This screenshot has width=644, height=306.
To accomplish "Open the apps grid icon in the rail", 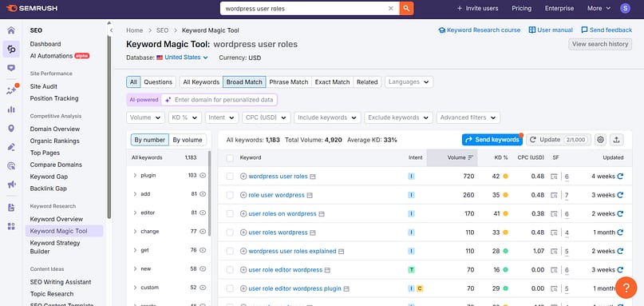I will point(11,226).
